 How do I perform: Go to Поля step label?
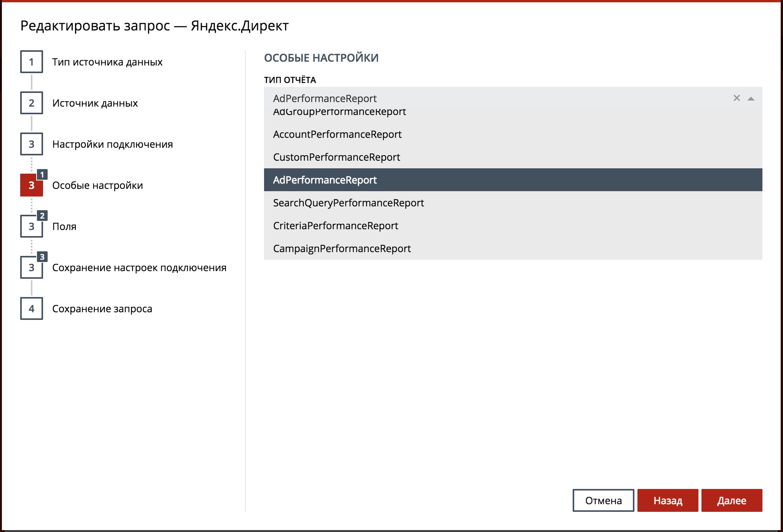coord(64,227)
